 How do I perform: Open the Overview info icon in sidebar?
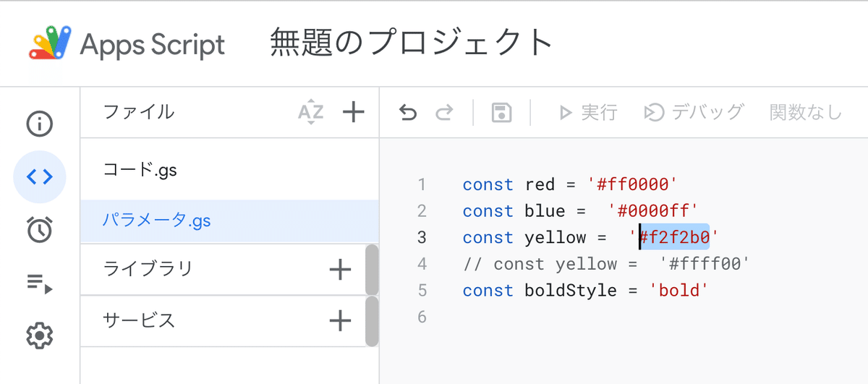pyautogui.click(x=40, y=124)
